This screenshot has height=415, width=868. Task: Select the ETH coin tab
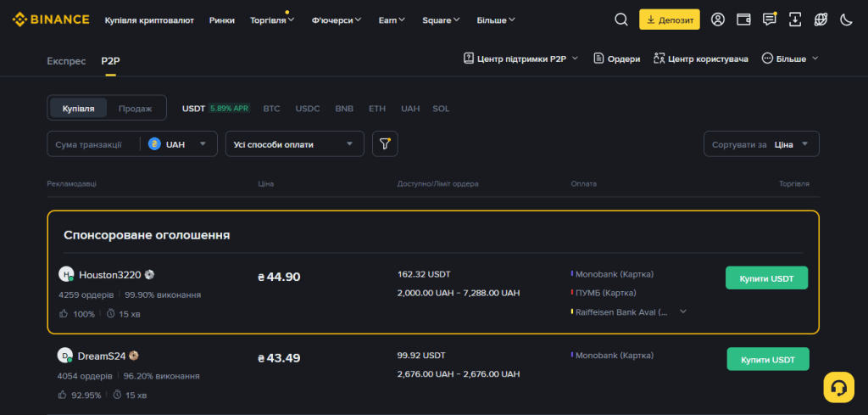(377, 109)
